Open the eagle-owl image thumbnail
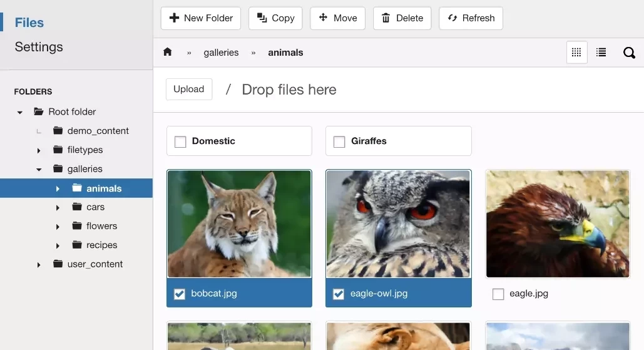The image size is (644, 350). [399, 224]
